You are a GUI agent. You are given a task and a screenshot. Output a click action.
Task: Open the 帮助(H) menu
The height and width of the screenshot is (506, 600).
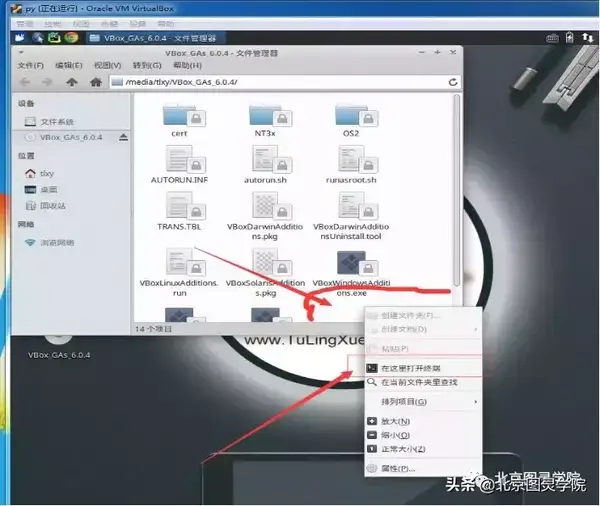[x=188, y=65]
